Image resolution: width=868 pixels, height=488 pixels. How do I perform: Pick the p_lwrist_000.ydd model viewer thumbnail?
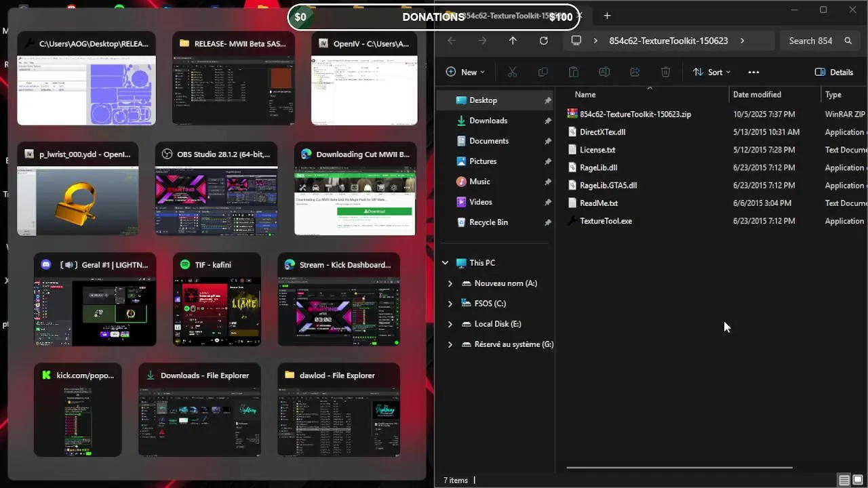(x=77, y=189)
